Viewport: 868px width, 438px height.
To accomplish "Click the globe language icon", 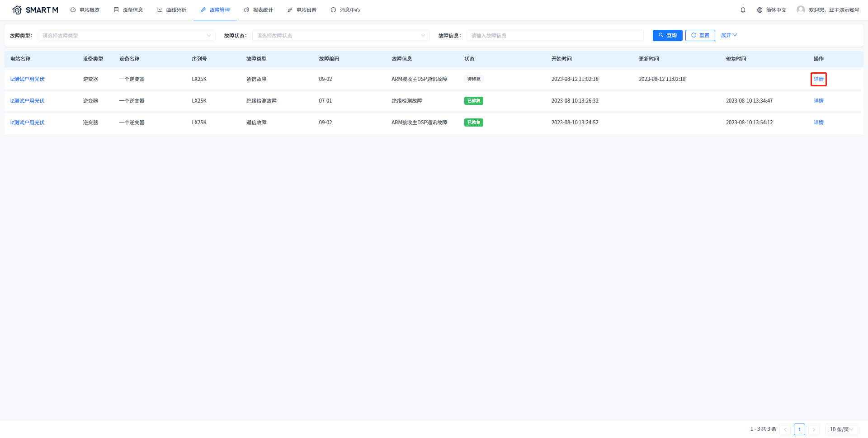I will click(759, 10).
